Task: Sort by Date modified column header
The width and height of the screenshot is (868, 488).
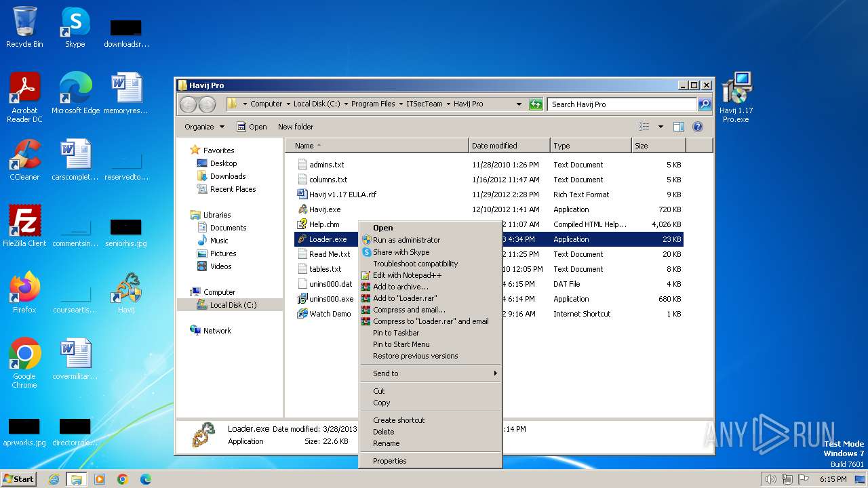Action: tap(509, 146)
